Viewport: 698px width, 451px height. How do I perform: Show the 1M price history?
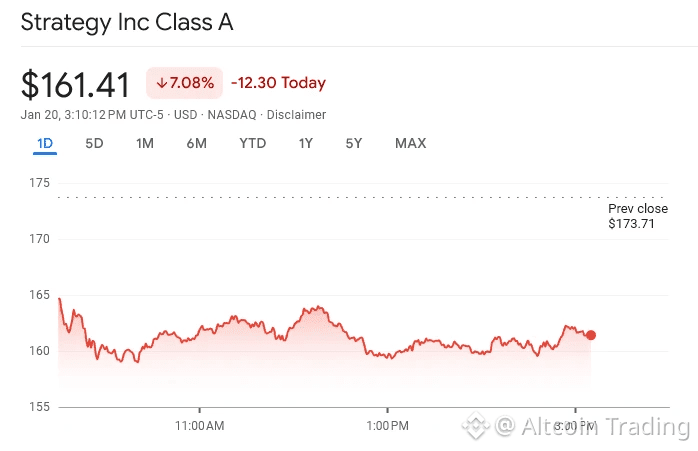145,143
